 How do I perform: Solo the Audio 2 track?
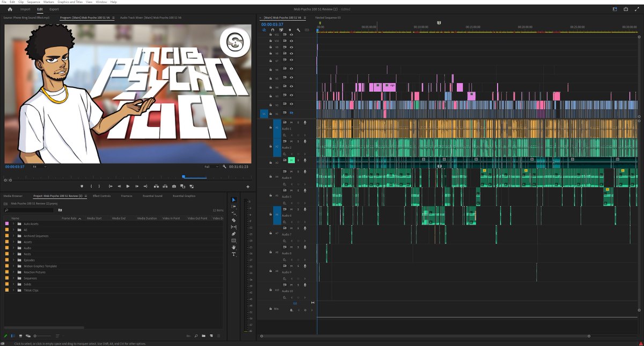coord(298,141)
